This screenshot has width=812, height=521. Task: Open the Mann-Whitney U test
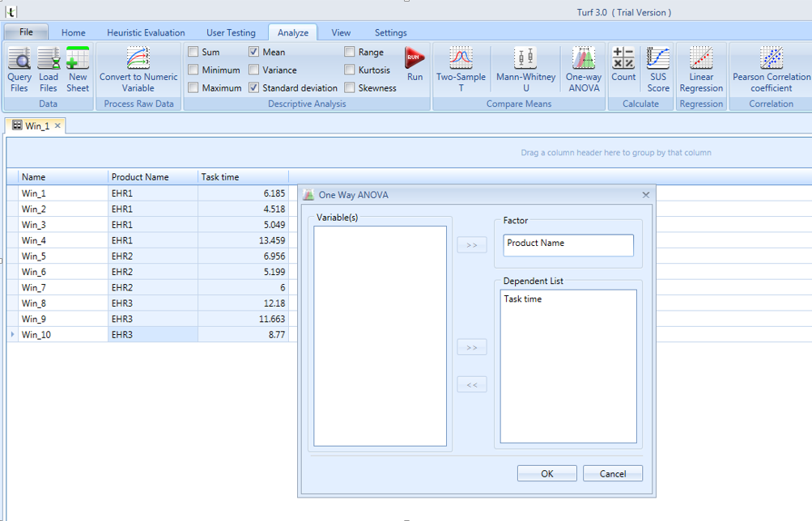tap(525, 69)
